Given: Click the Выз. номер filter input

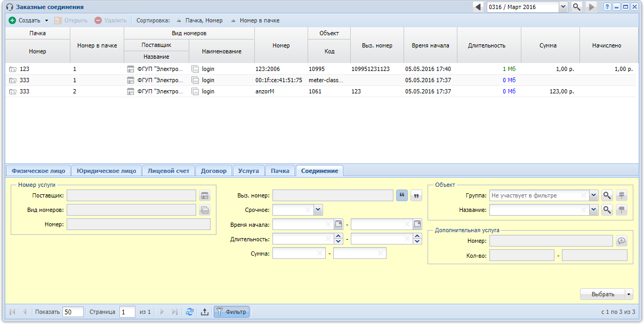Looking at the screenshot, I should (333, 196).
